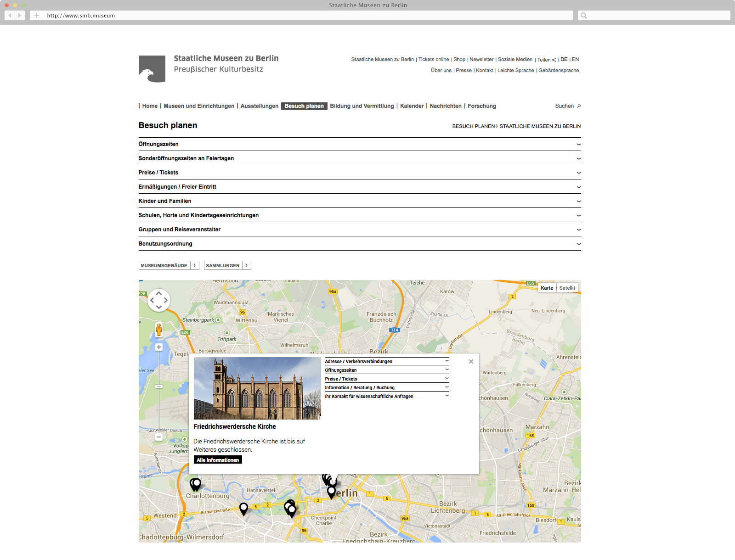735x560 pixels.
Task: Click the map pin above Bismarckstraße
Action: click(x=243, y=509)
